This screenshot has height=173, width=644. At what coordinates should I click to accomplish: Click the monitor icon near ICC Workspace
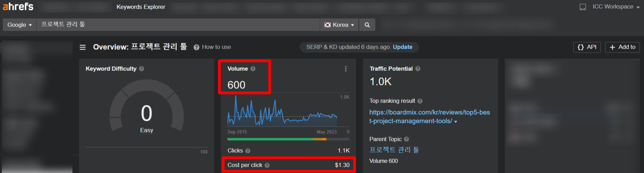pyautogui.click(x=583, y=7)
